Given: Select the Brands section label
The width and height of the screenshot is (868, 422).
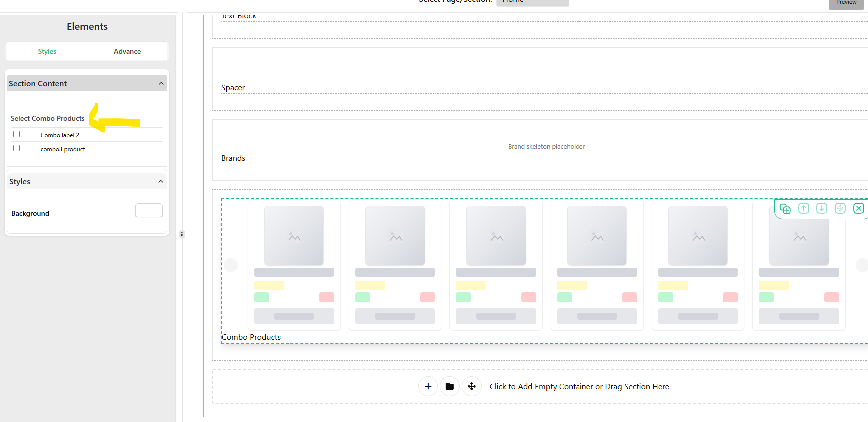Looking at the screenshot, I should pos(233,158).
